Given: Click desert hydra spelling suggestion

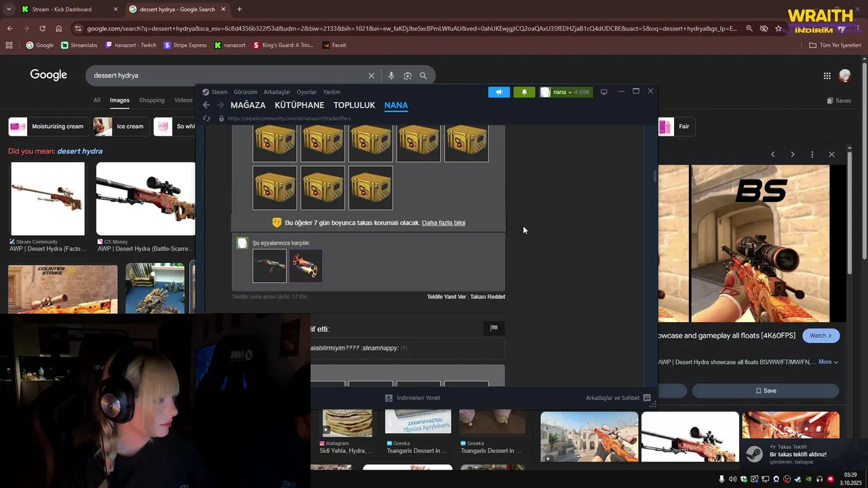Looking at the screenshot, I should 79,151.
